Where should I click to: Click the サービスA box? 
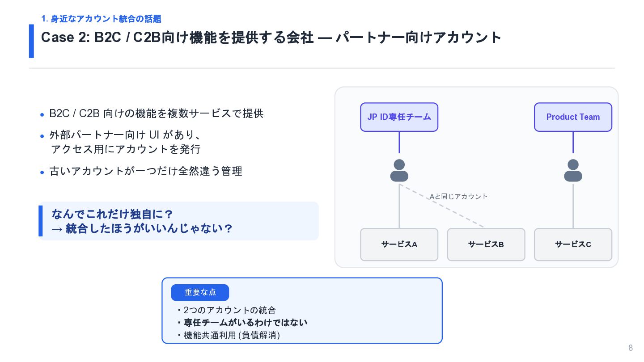click(x=399, y=244)
